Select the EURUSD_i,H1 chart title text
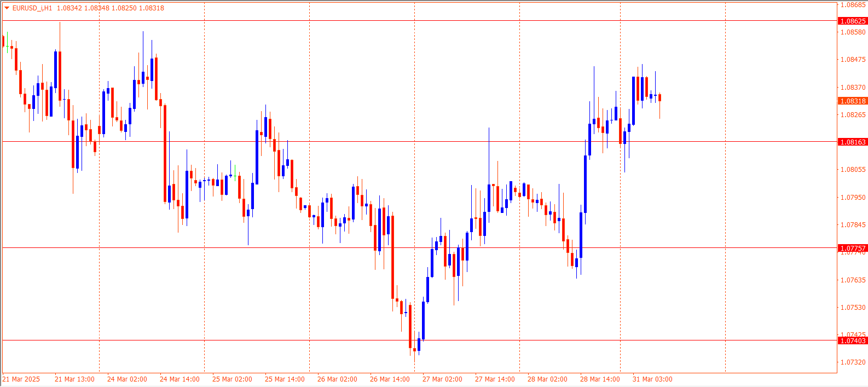The width and height of the screenshot is (868, 387). 32,8
